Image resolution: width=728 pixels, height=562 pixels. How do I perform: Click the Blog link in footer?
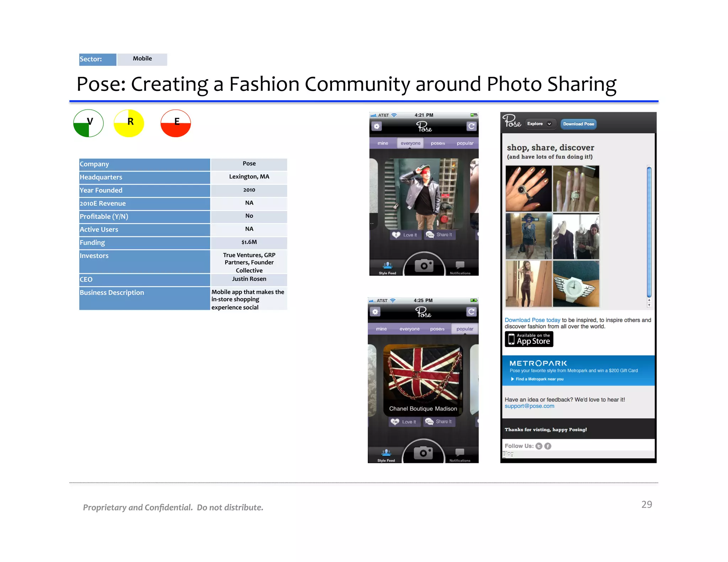508,454
